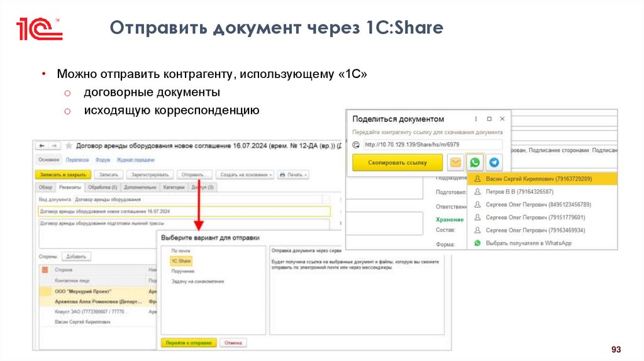The height and width of the screenshot is (361, 644).
Task: Select recipient Васин Сергей Кириллович (79163729209)
Action: coord(542,179)
